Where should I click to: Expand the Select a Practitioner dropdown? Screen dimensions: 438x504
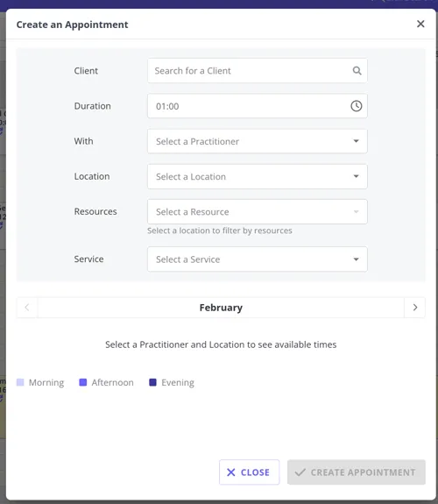pos(257,141)
